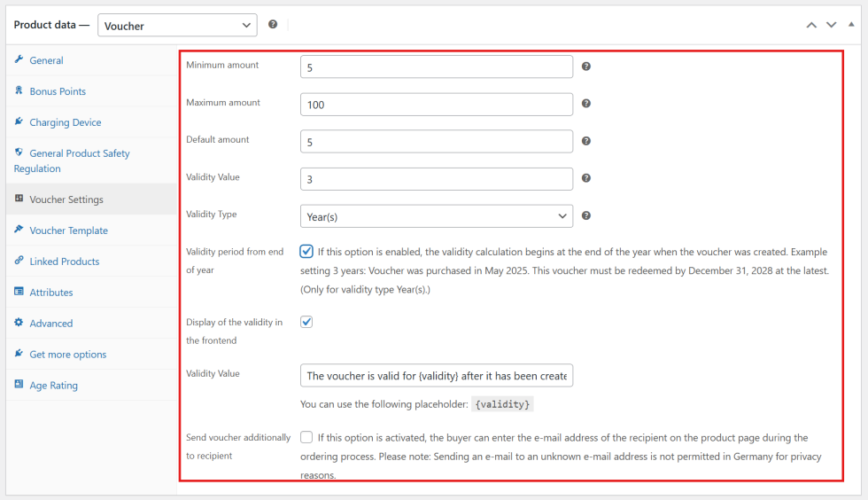Move the Product data panel down
Image resolution: width=868 pixels, height=500 pixels.
coord(831,25)
